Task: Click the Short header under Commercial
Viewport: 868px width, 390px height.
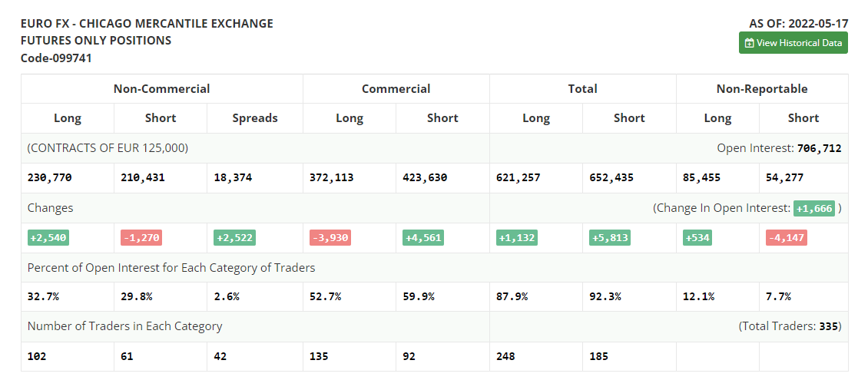Action: (443, 117)
